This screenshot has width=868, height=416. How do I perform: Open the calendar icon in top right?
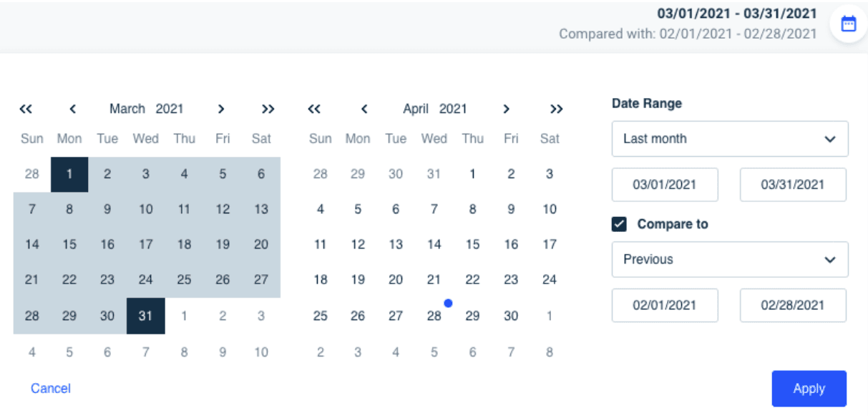(848, 24)
